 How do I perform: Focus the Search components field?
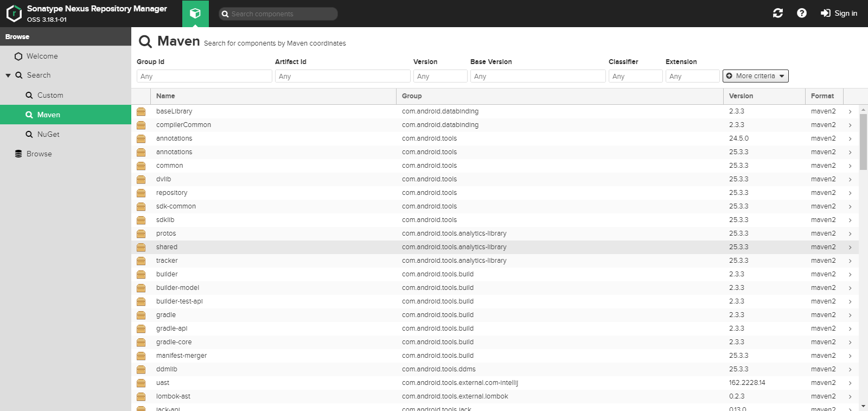[278, 14]
